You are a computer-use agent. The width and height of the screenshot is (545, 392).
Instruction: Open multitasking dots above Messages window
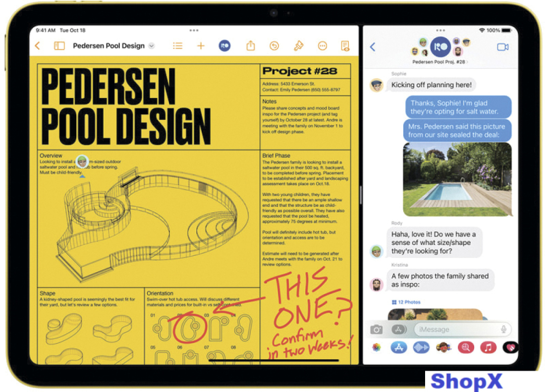tap(440, 31)
